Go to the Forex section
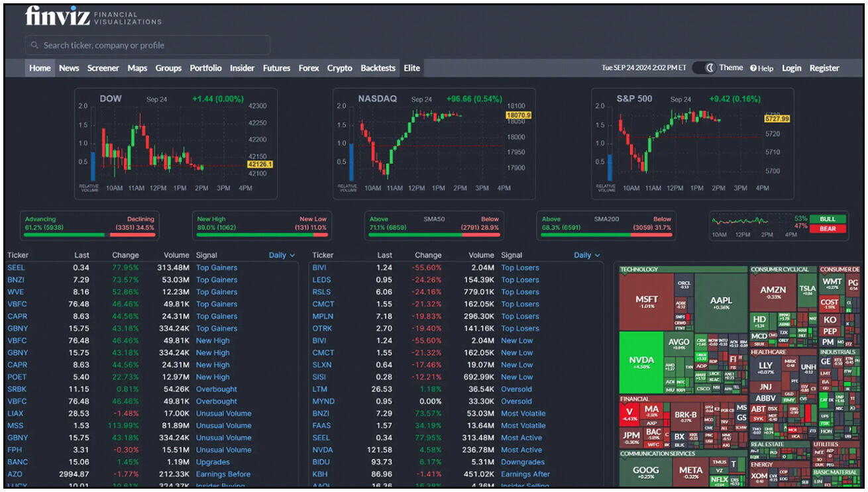 click(309, 68)
